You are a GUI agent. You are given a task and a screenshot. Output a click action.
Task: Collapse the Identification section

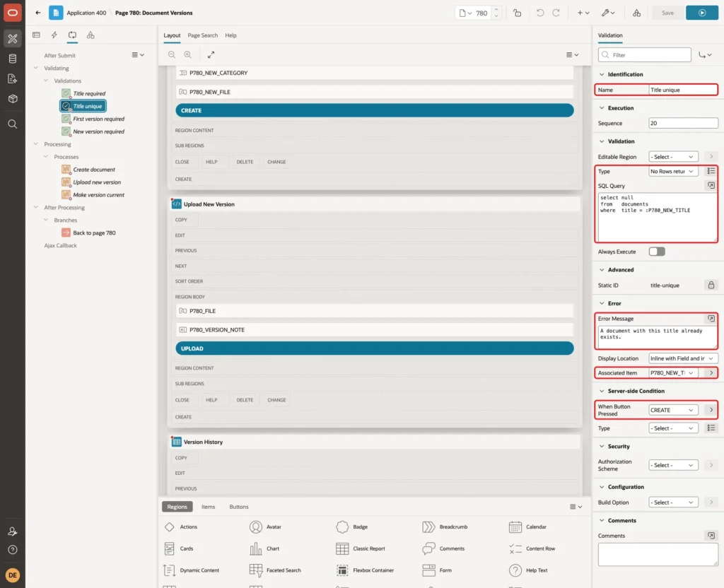602,74
